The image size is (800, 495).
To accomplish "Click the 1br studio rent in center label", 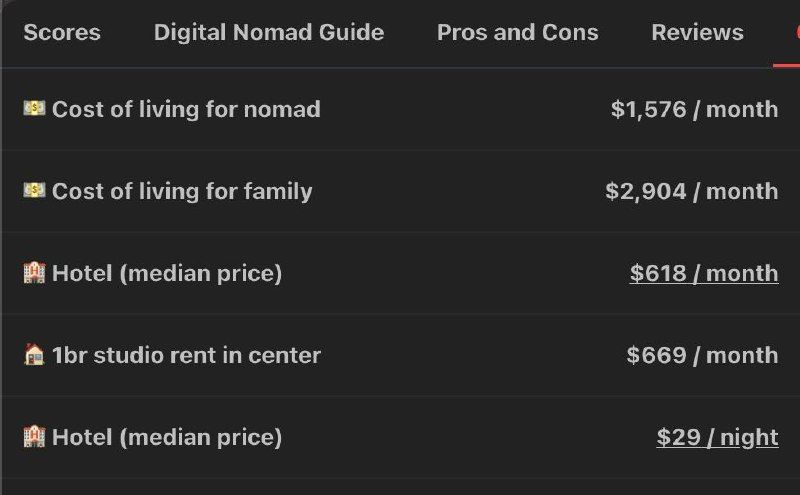I will [x=186, y=355].
